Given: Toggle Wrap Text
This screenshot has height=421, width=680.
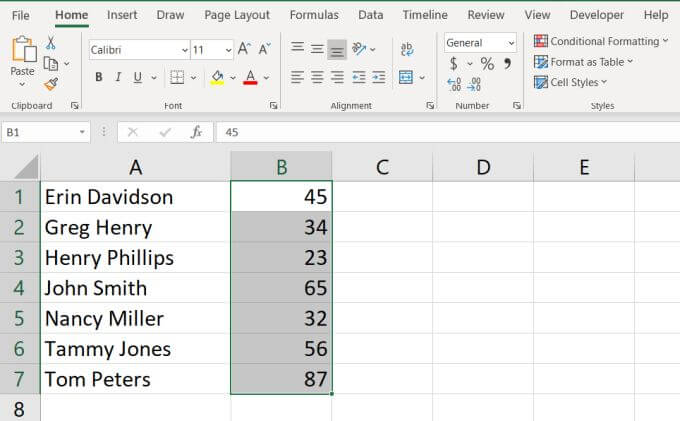Looking at the screenshot, I should coord(406,49).
